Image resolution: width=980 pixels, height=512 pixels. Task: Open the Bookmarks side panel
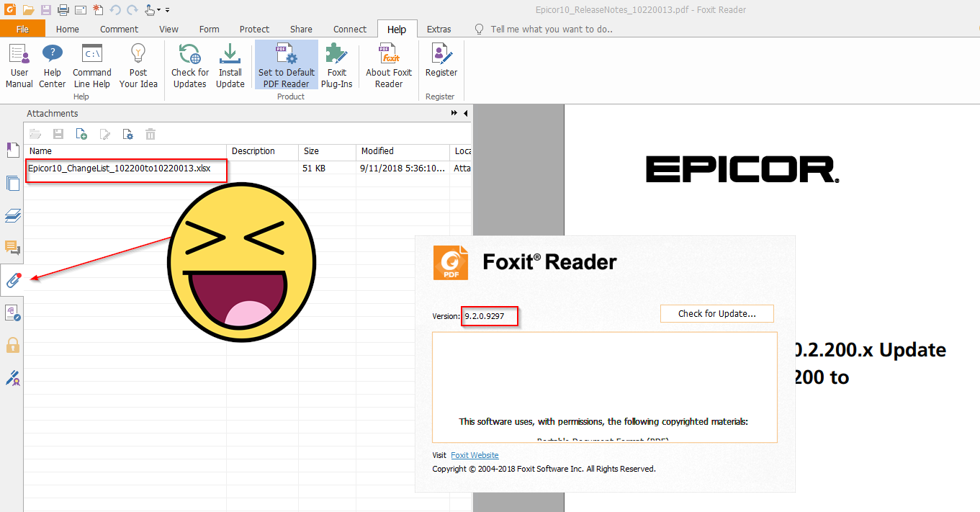[12, 150]
